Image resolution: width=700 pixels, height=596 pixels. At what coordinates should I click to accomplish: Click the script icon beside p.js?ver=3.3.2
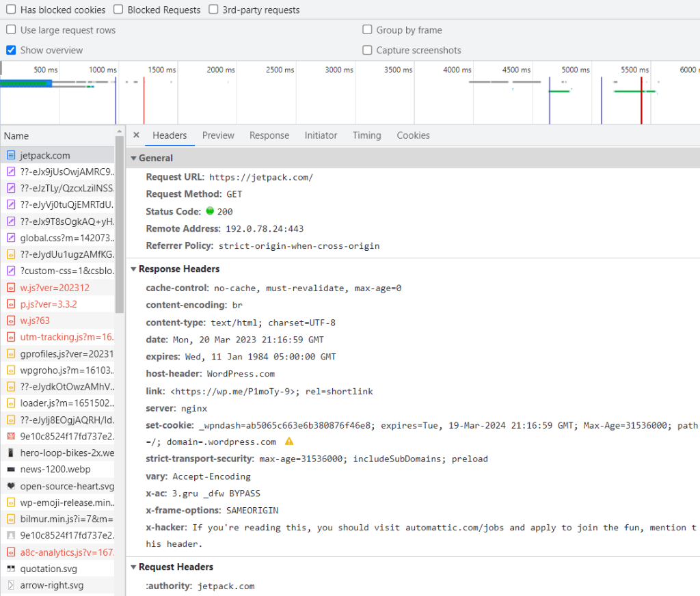[11, 304]
